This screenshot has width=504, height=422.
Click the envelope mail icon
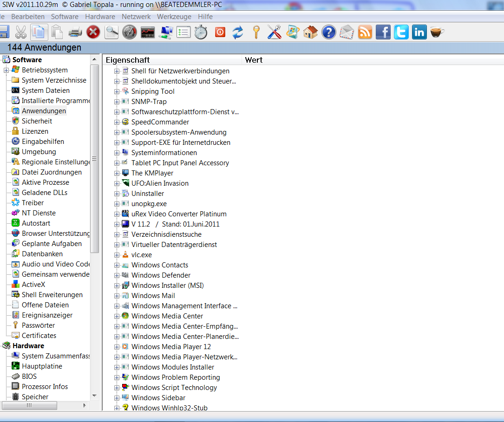coord(347,32)
